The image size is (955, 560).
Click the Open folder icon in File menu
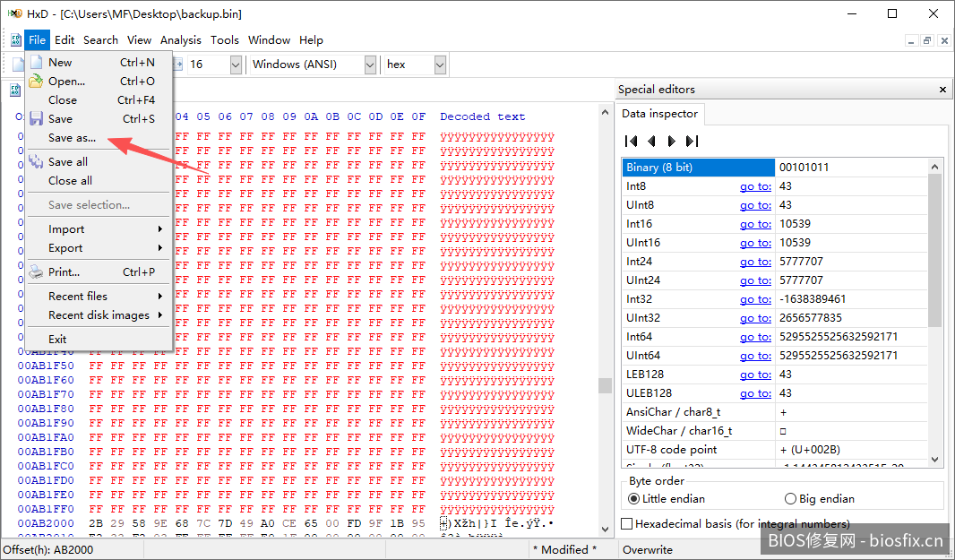pos(36,82)
